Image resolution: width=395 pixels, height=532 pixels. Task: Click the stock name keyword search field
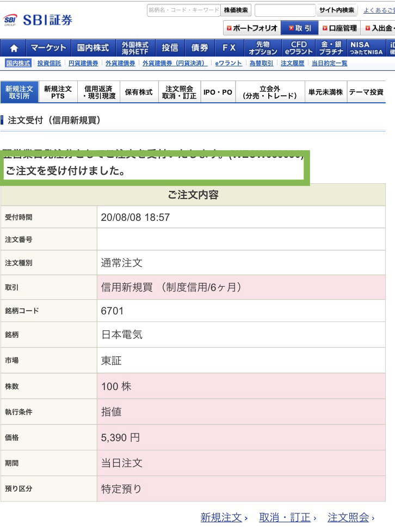[x=183, y=10]
